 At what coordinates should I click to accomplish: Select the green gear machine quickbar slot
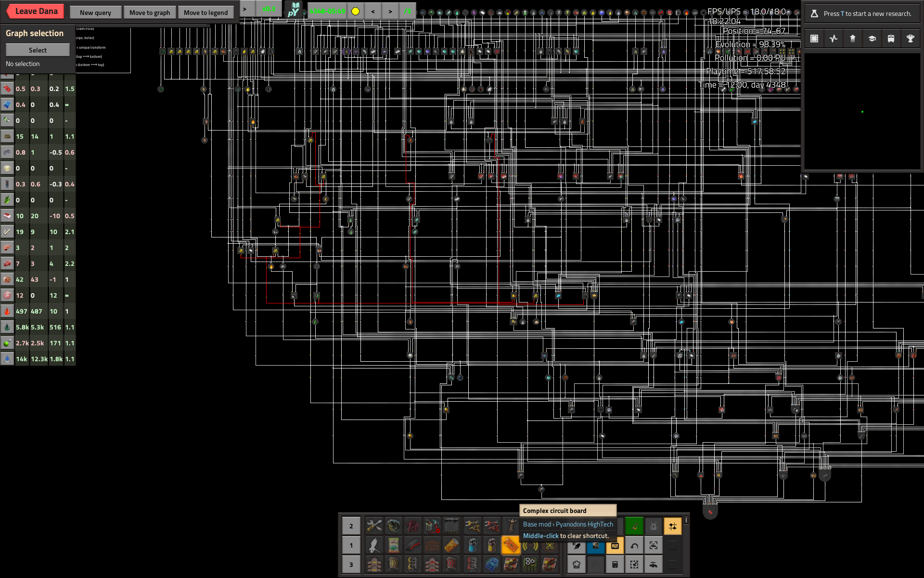(x=530, y=565)
